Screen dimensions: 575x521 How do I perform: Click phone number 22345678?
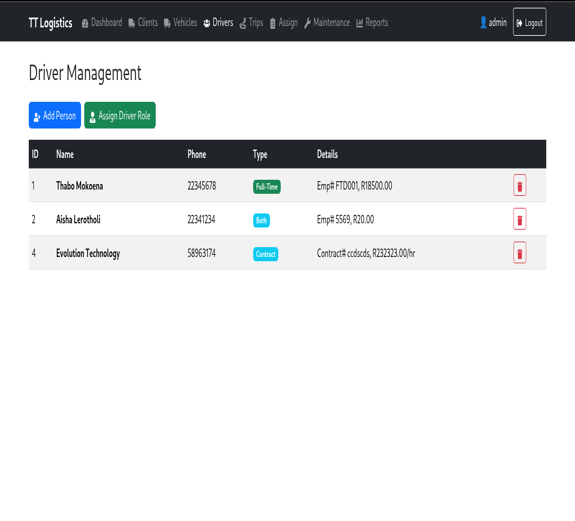(202, 186)
